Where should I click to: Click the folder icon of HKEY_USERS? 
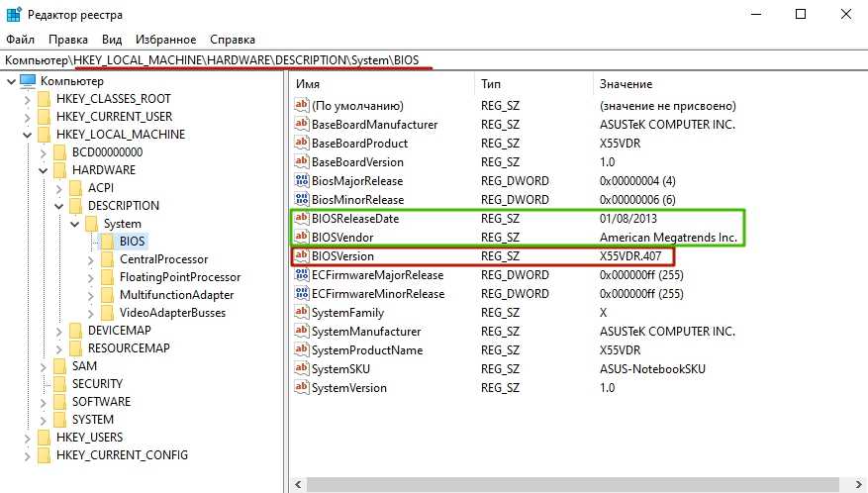pos(44,438)
